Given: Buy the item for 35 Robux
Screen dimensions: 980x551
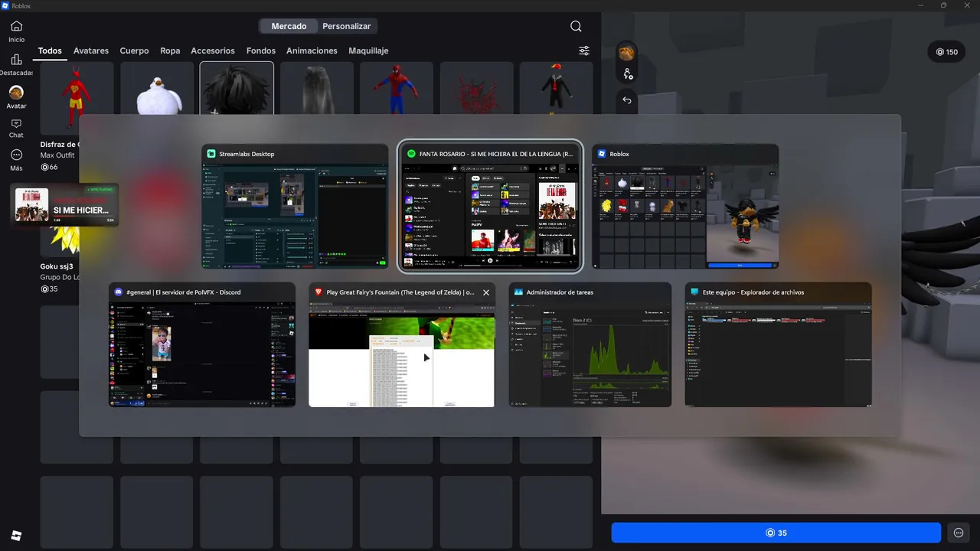Looking at the screenshot, I should (776, 533).
